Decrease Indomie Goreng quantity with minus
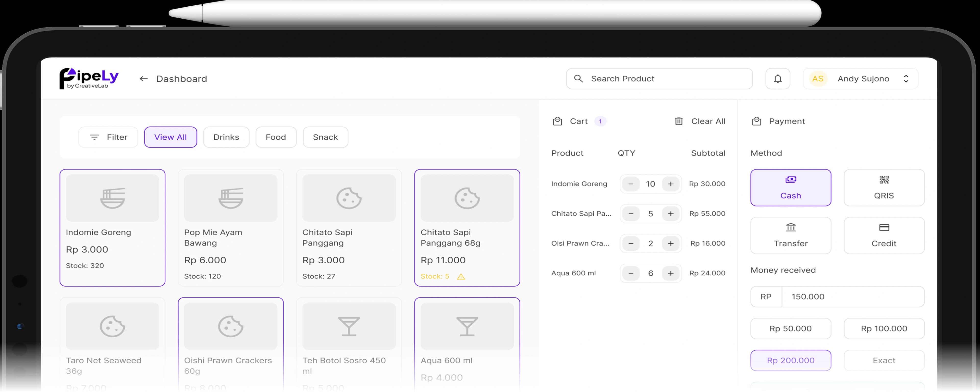This screenshot has height=392, width=980. pyautogui.click(x=631, y=184)
